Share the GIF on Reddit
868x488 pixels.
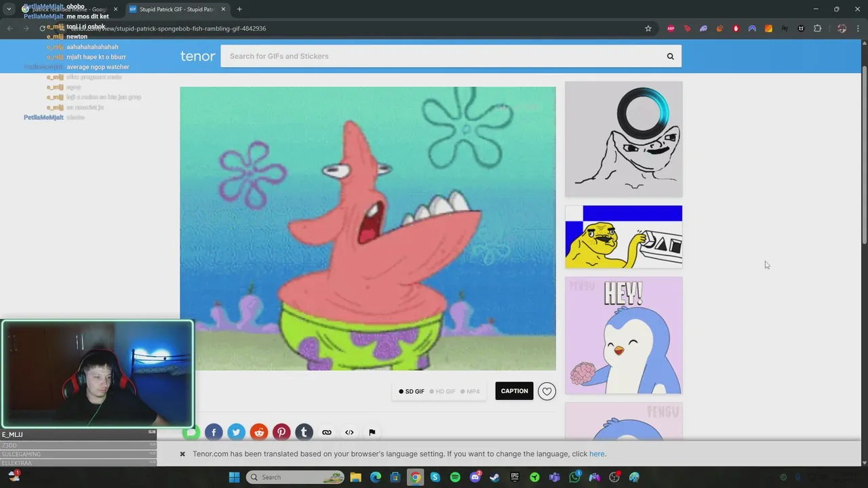pyautogui.click(x=259, y=432)
